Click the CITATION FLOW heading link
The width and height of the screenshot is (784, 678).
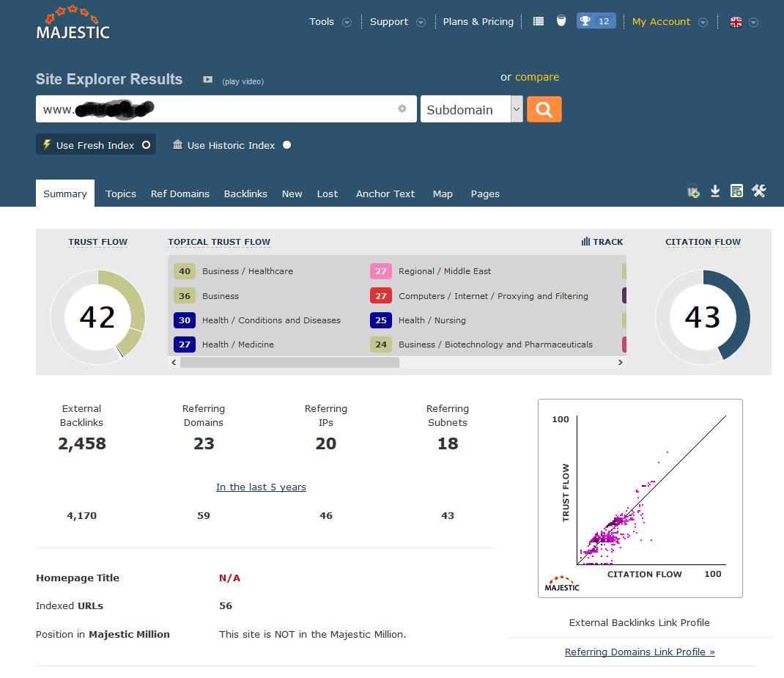(x=703, y=242)
